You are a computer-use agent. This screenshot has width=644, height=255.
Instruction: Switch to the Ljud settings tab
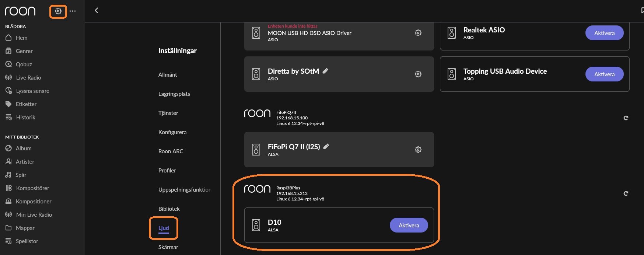coord(164,228)
